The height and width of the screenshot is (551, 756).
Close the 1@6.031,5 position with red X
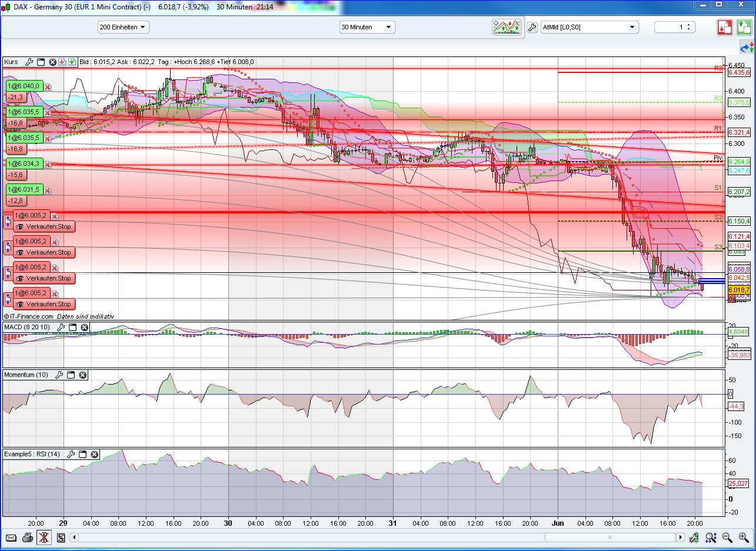click(x=48, y=190)
